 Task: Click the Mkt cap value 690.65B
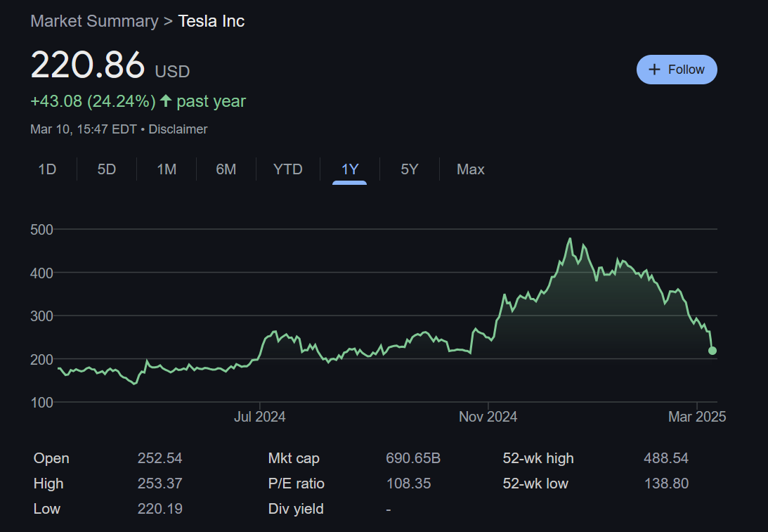413,458
